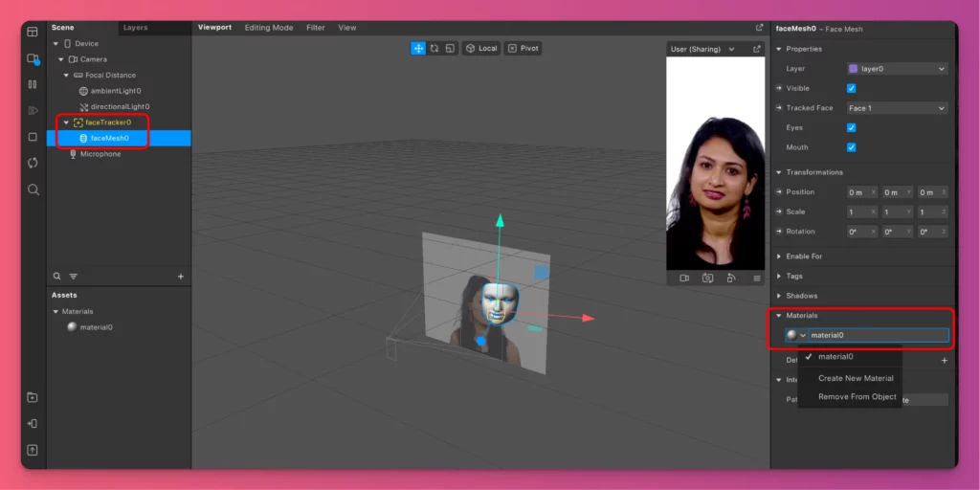Click the search icon in left sidebar
The height and width of the screenshot is (490, 980).
click(x=33, y=189)
